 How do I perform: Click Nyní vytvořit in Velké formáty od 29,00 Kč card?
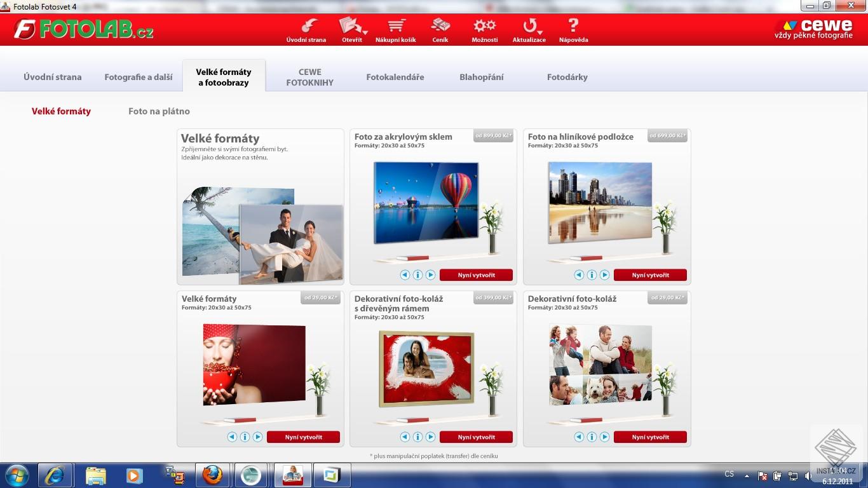[x=303, y=437]
